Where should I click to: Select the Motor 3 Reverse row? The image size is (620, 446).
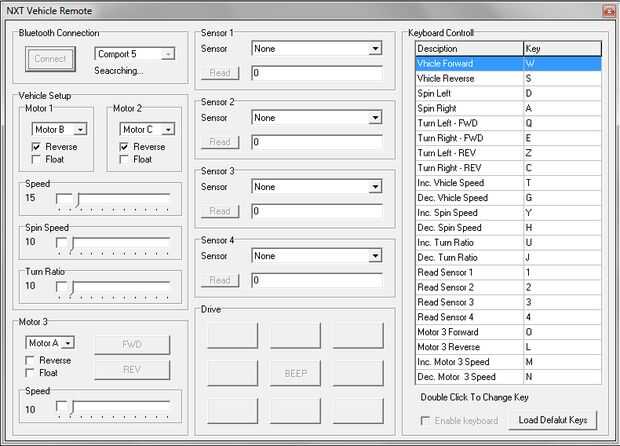click(x=508, y=347)
